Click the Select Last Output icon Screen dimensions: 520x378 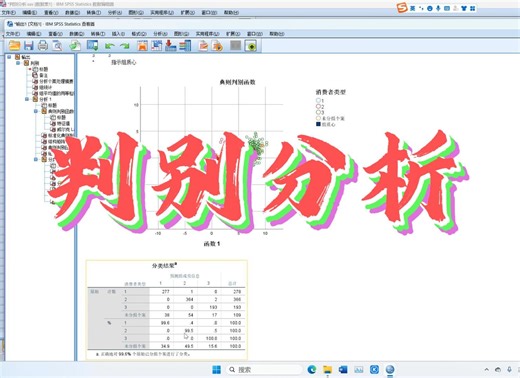[203, 45]
